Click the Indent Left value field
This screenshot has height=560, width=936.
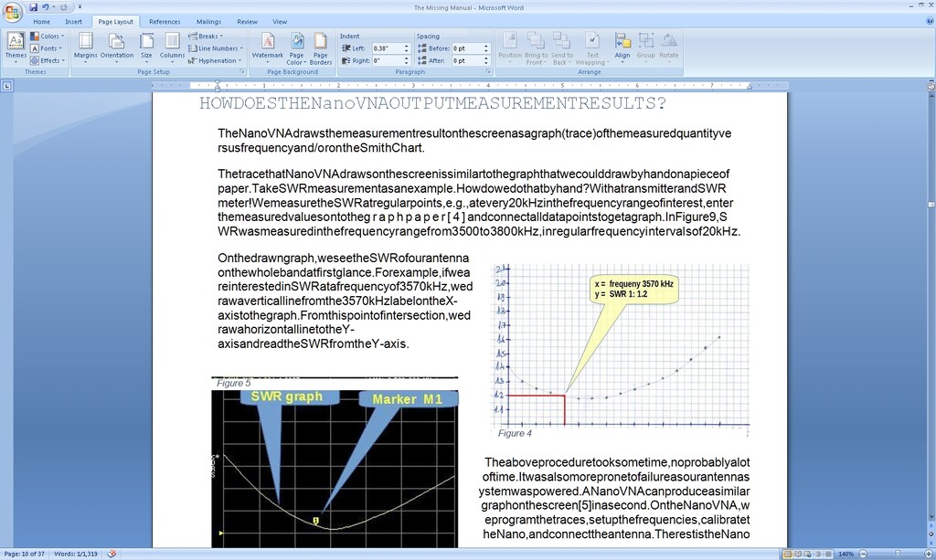(x=387, y=48)
